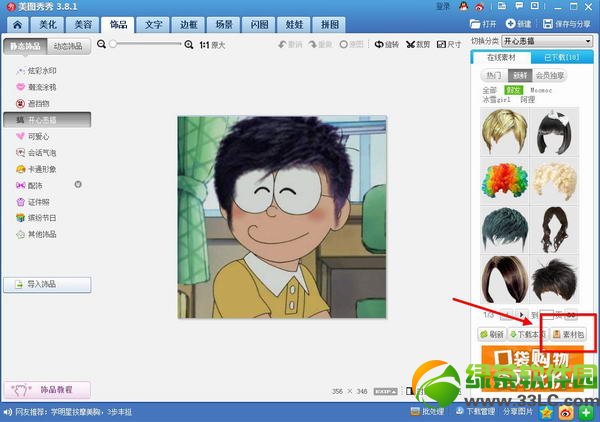Click the home icon tab

point(17,23)
